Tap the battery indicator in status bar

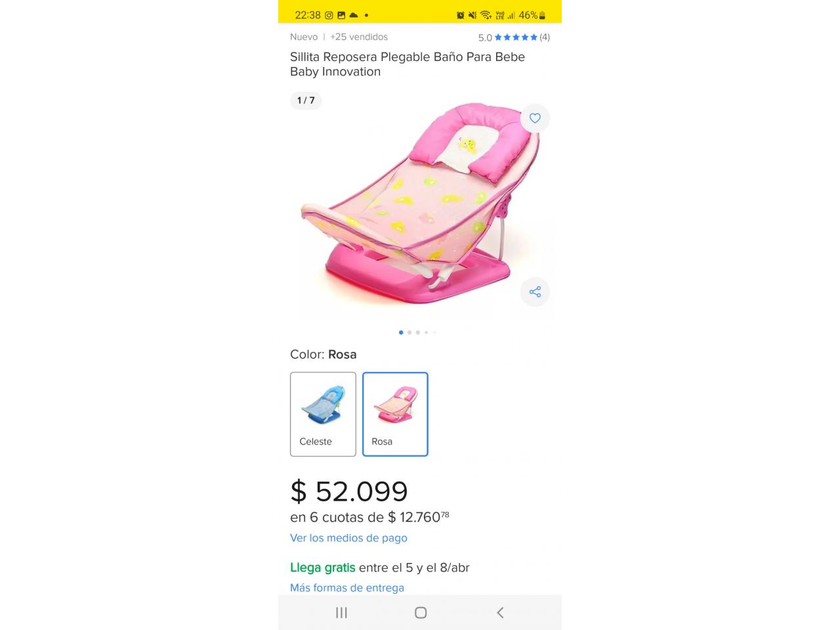[x=542, y=15]
